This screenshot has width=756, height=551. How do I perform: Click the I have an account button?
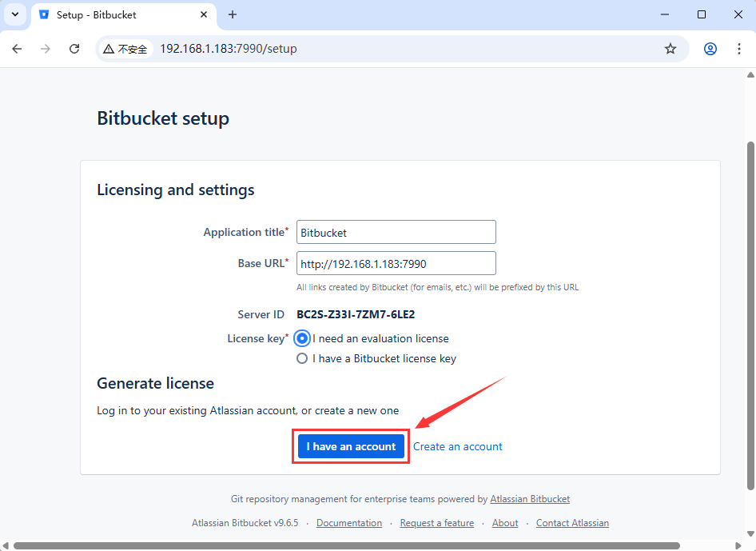(x=351, y=446)
